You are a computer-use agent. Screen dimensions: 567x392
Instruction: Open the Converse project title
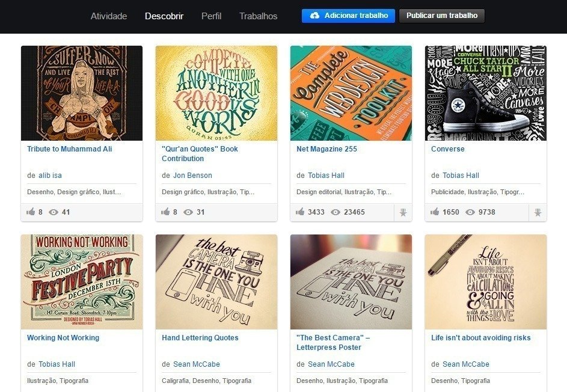point(448,149)
